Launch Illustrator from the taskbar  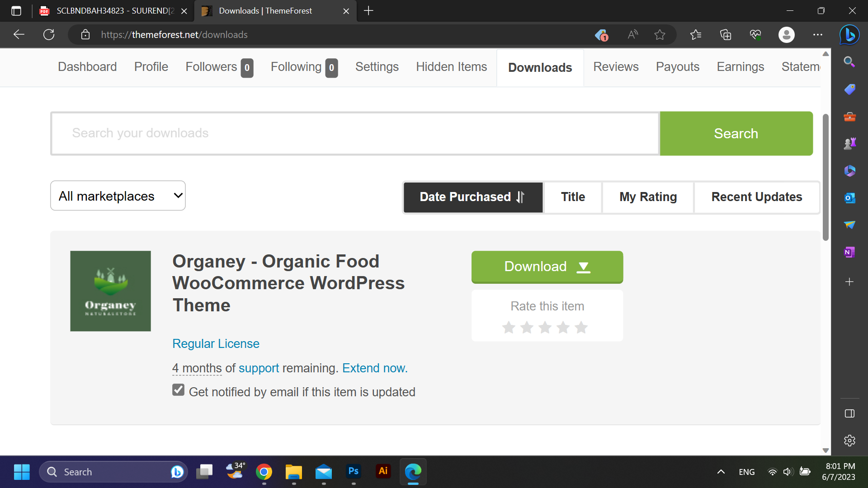(x=383, y=472)
